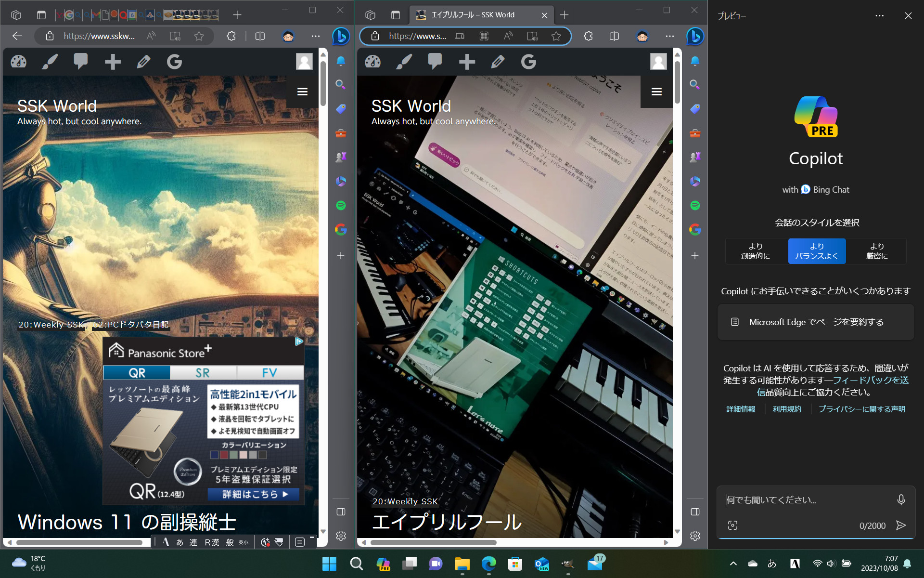Open settings and more menu in right Edge
Viewport: 924px width, 578px height.
(x=669, y=36)
